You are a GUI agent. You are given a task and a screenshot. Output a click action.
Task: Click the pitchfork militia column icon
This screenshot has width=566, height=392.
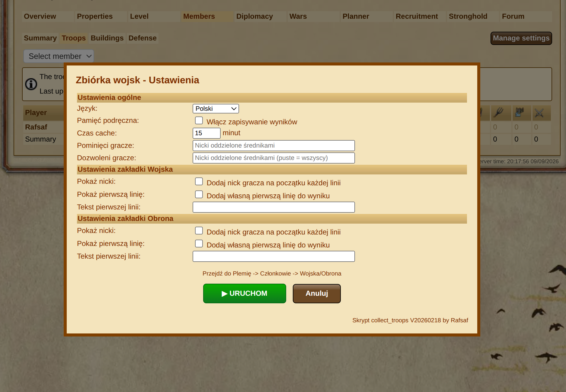[499, 113]
